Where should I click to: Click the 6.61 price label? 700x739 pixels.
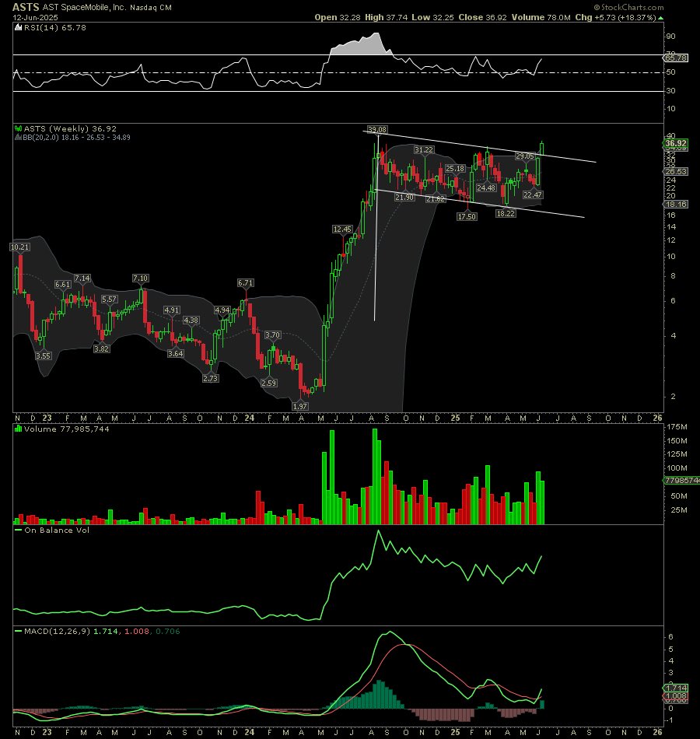tap(63, 284)
